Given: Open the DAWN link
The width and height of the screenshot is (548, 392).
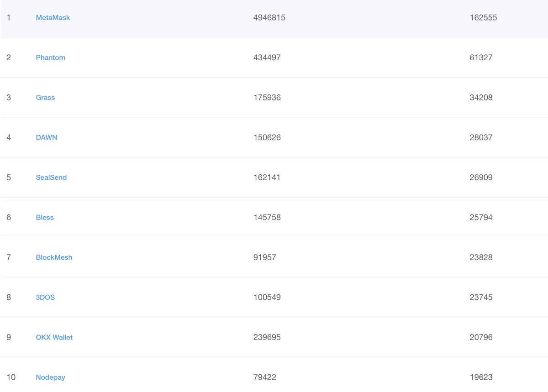Looking at the screenshot, I should tap(47, 137).
